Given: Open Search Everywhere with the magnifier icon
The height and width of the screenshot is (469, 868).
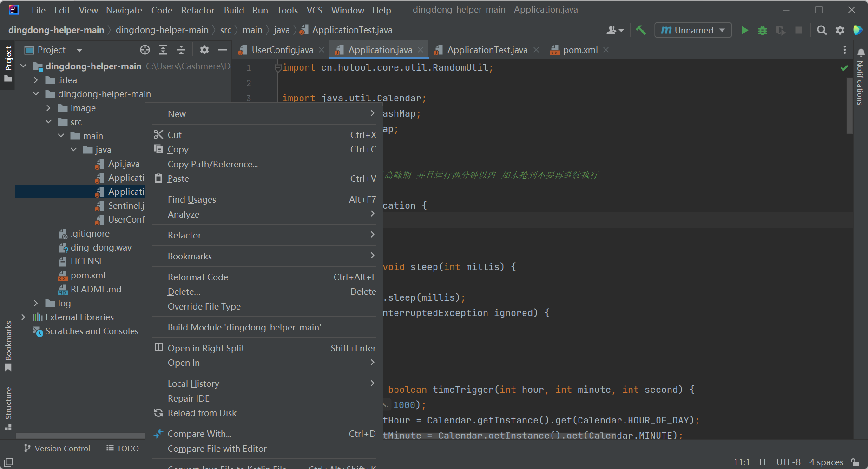Looking at the screenshot, I should click(x=822, y=30).
